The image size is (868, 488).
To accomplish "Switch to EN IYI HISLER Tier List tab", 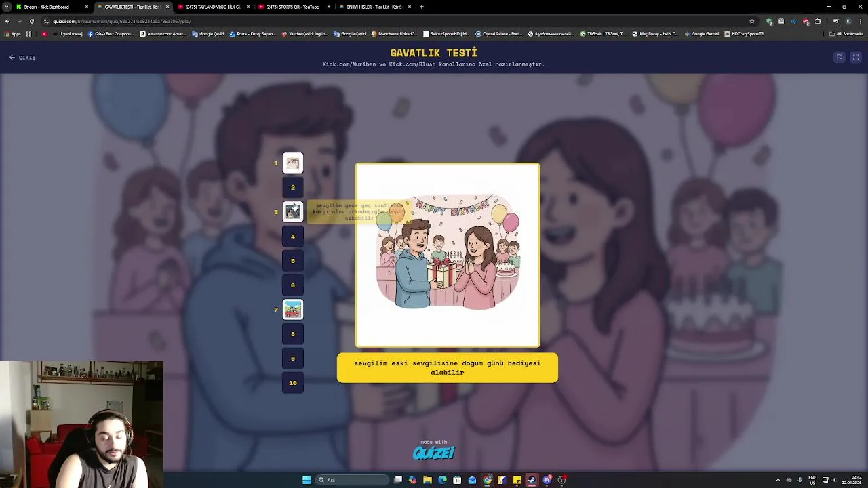I will [x=374, y=7].
